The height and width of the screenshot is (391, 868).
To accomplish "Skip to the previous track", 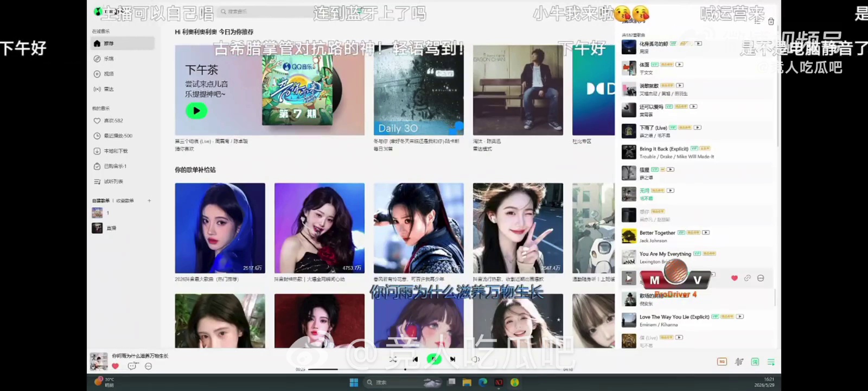I will 415,359.
